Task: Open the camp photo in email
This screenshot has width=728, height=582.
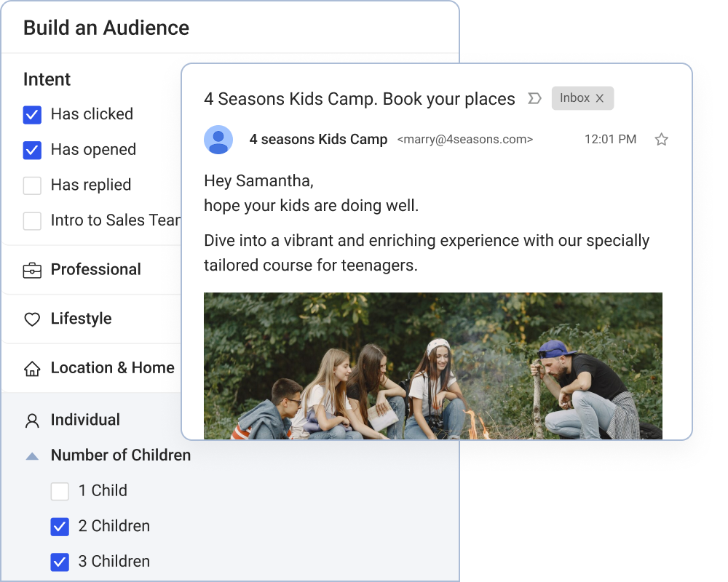Action: click(432, 366)
